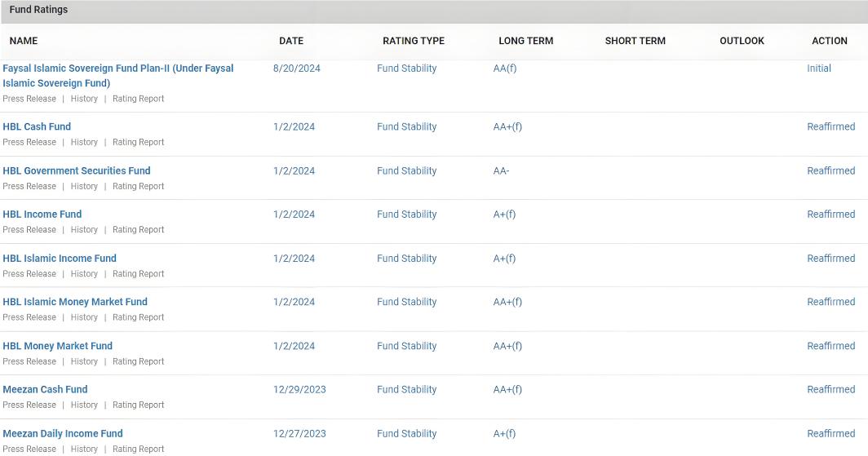Viewport: 868px width, 456px height.
Task: Click the OUTLOOK column header
Action: pyautogui.click(x=742, y=41)
